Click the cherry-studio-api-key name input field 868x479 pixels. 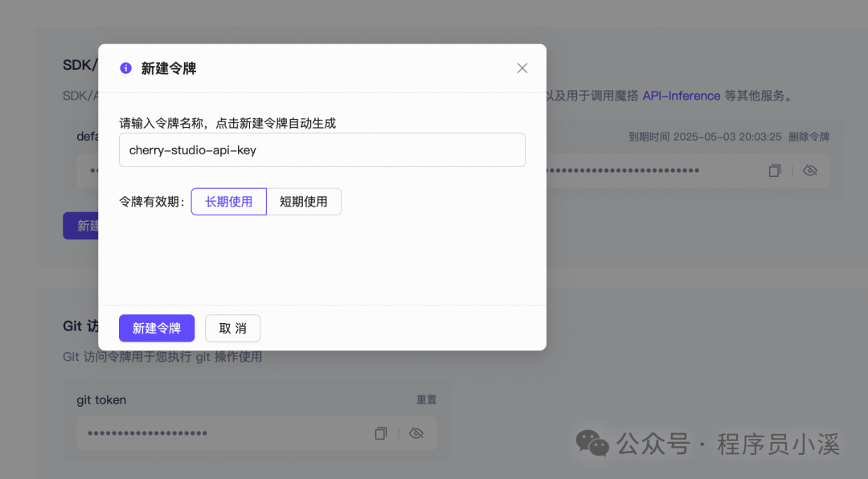[x=322, y=150]
